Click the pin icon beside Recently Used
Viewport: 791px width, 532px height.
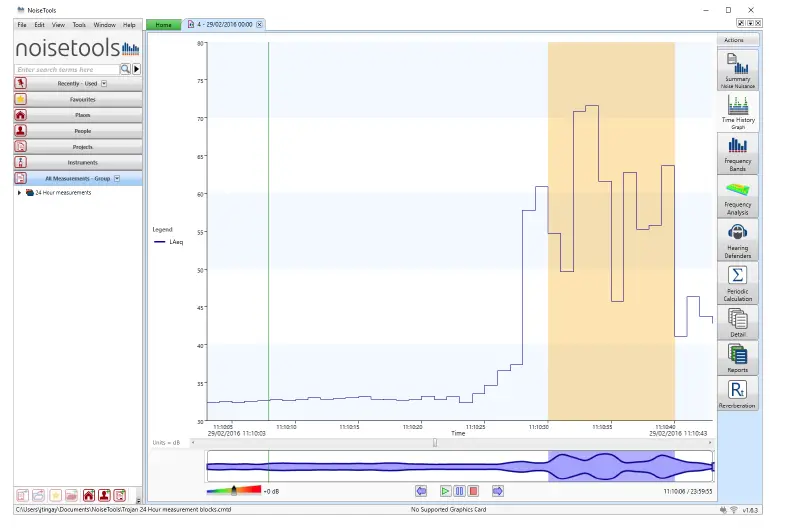point(21,83)
